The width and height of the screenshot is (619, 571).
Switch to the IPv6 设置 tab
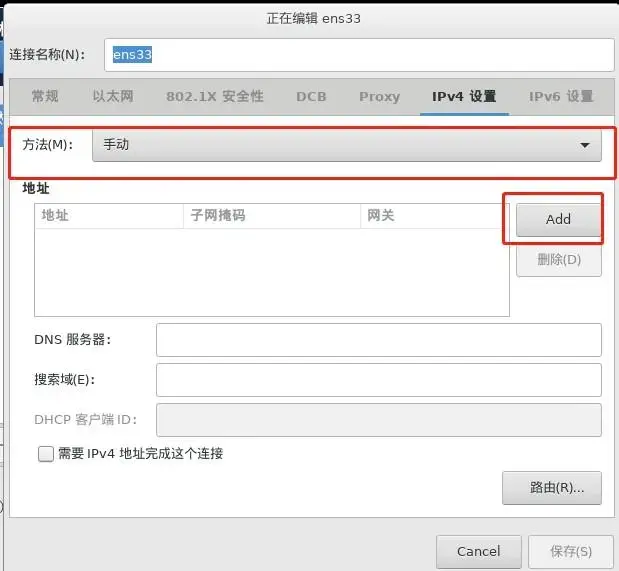561,96
